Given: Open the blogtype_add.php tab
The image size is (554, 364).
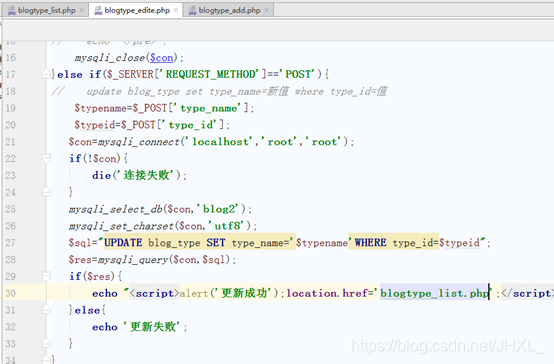Looking at the screenshot, I should pyautogui.click(x=229, y=10).
